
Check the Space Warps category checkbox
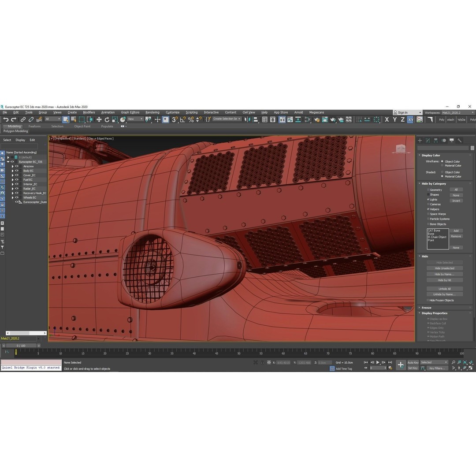[x=428, y=214]
